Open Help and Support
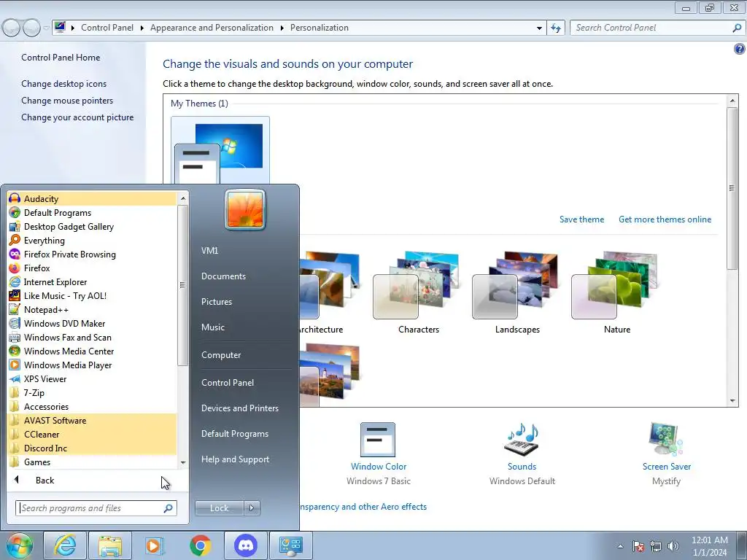 coord(235,459)
